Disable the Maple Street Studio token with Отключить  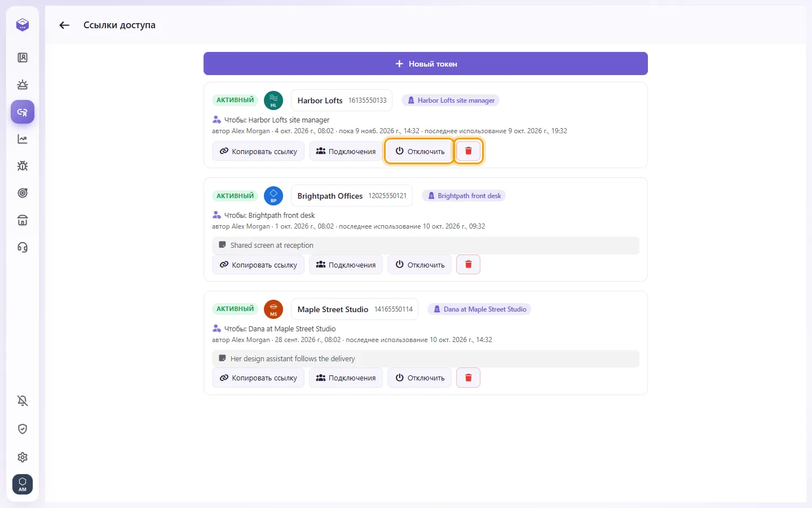[x=420, y=378]
